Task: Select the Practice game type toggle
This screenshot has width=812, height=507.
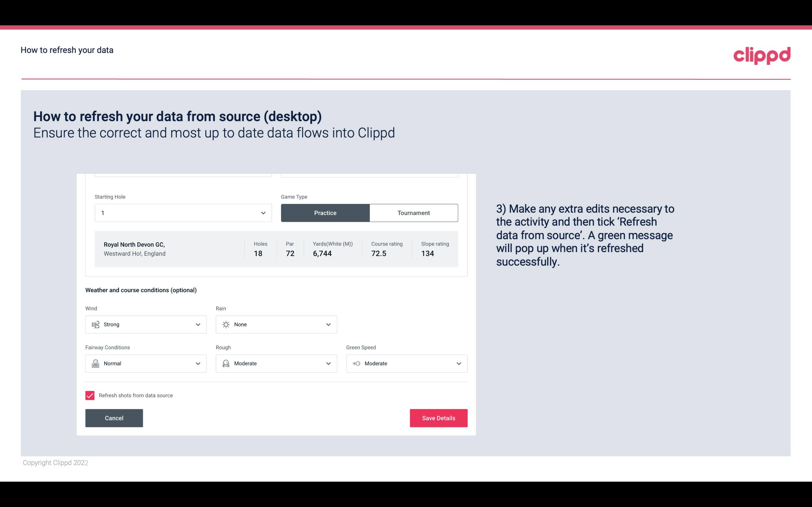Action: (x=325, y=213)
